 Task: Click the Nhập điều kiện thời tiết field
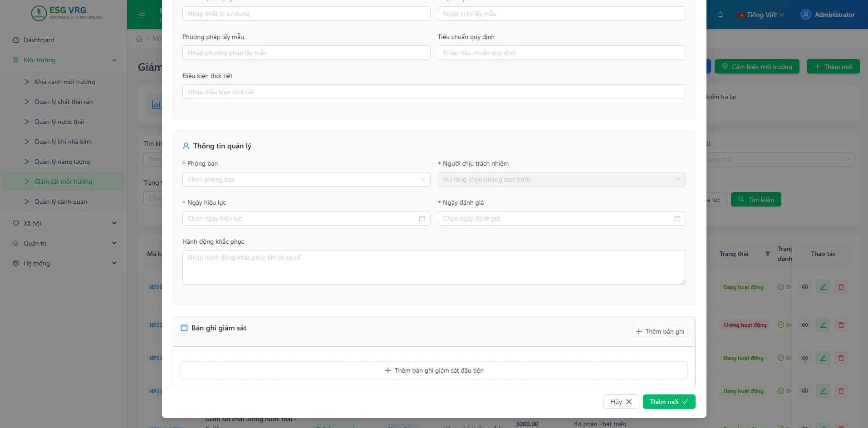pyautogui.click(x=434, y=92)
